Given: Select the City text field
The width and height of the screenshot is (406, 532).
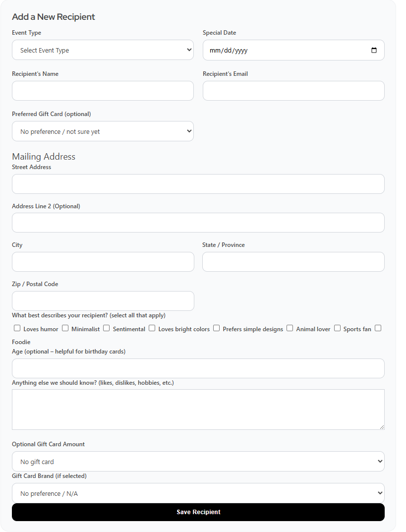Looking at the screenshot, I should coord(103,262).
